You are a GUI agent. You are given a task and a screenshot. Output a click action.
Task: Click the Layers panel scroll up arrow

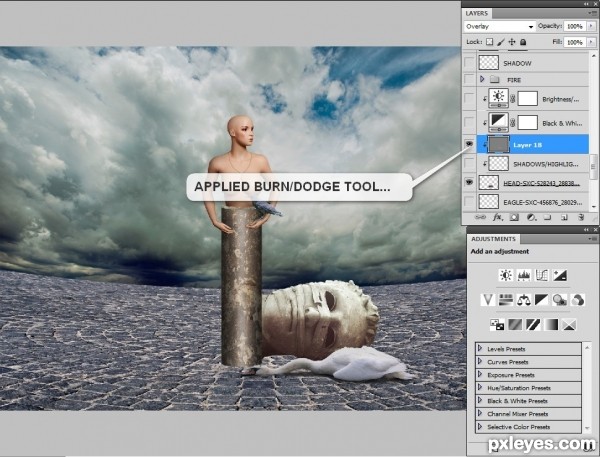(x=593, y=56)
